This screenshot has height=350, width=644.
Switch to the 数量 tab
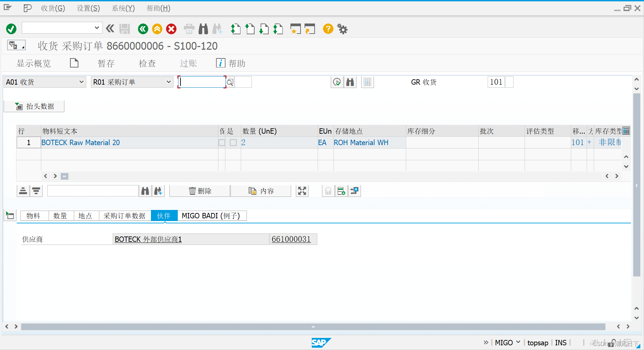(60, 216)
